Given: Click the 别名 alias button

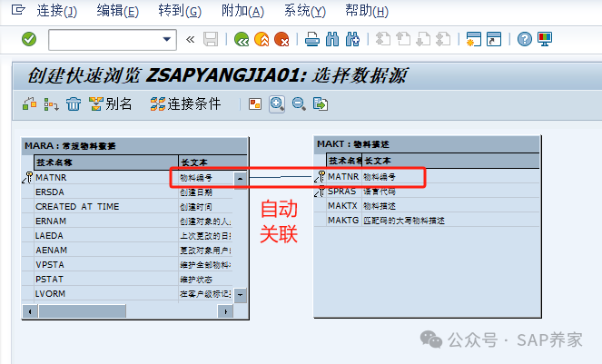Looking at the screenshot, I should pos(111,104).
